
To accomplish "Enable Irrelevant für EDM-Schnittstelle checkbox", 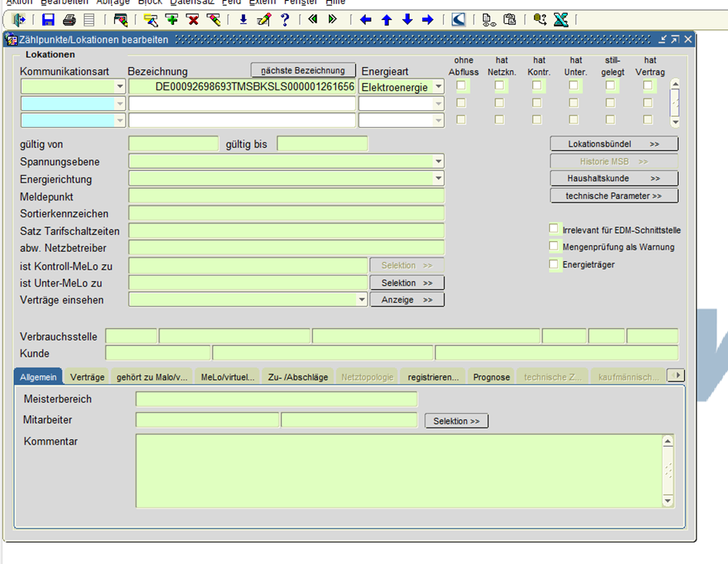I will 554,229.
